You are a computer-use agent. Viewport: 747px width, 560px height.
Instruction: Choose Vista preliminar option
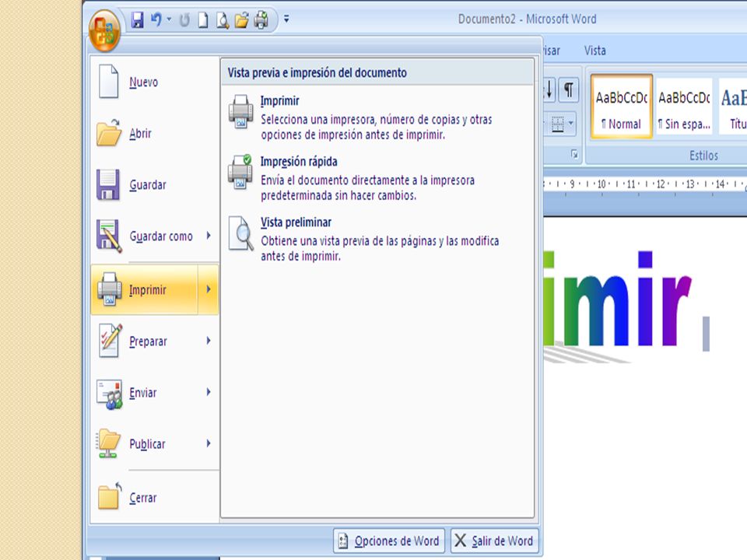pyautogui.click(x=377, y=239)
